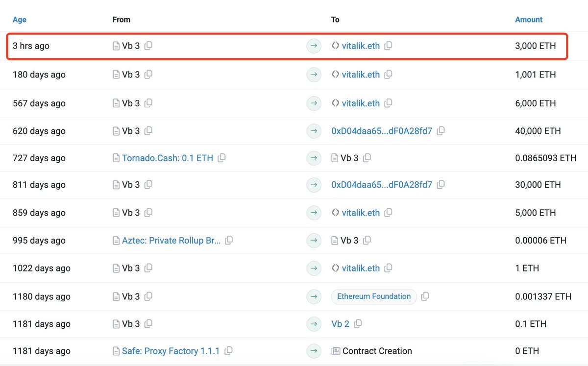Copy Vb 3 address in 811 days ago row
Screen dimensions: 588x366
(x=148, y=185)
